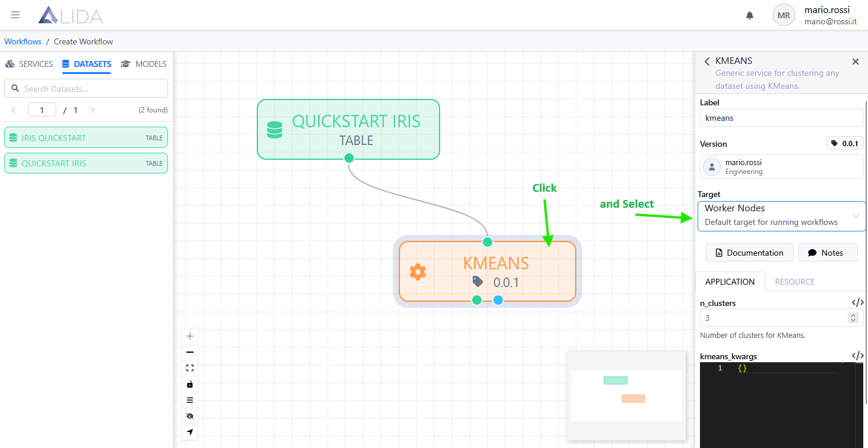Open the MR user avatar menu
This screenshot has height=448, width=868.
(x=783, y=15)
